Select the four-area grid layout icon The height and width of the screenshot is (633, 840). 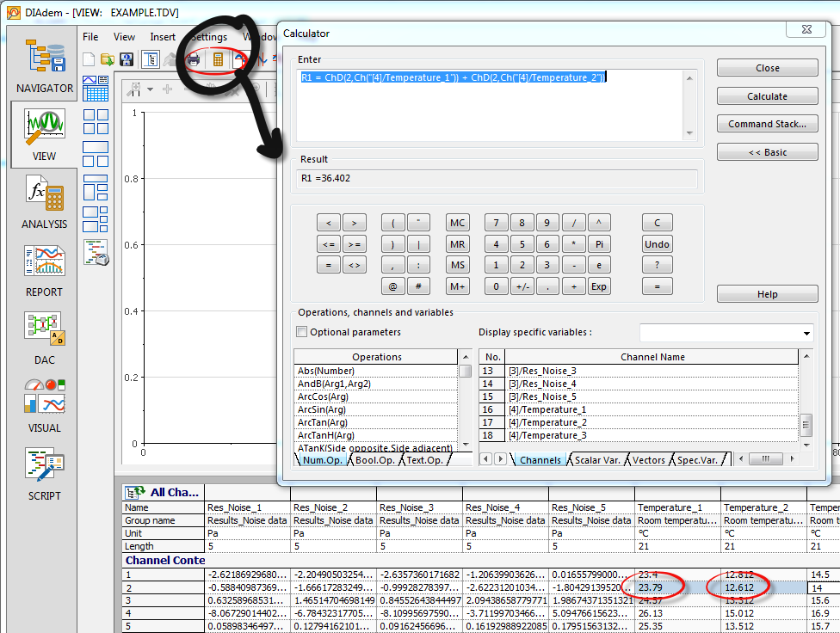96,121
